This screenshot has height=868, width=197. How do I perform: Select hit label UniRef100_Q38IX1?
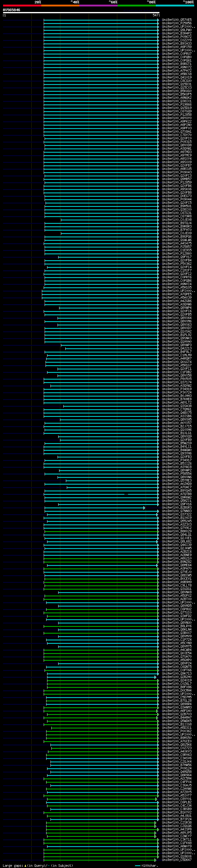point(177,101)
